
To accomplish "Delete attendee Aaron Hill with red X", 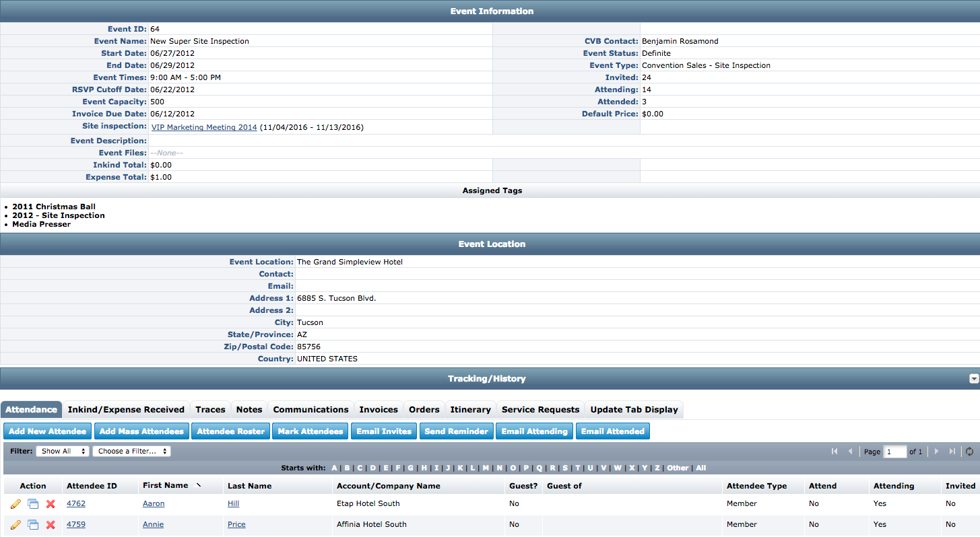I will [51, 504].
